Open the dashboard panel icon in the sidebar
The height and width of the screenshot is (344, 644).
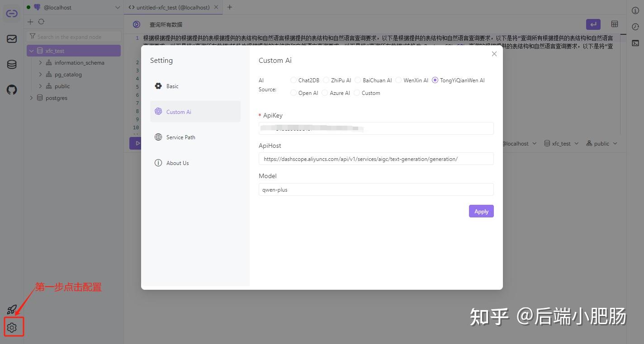coord(11,39)
